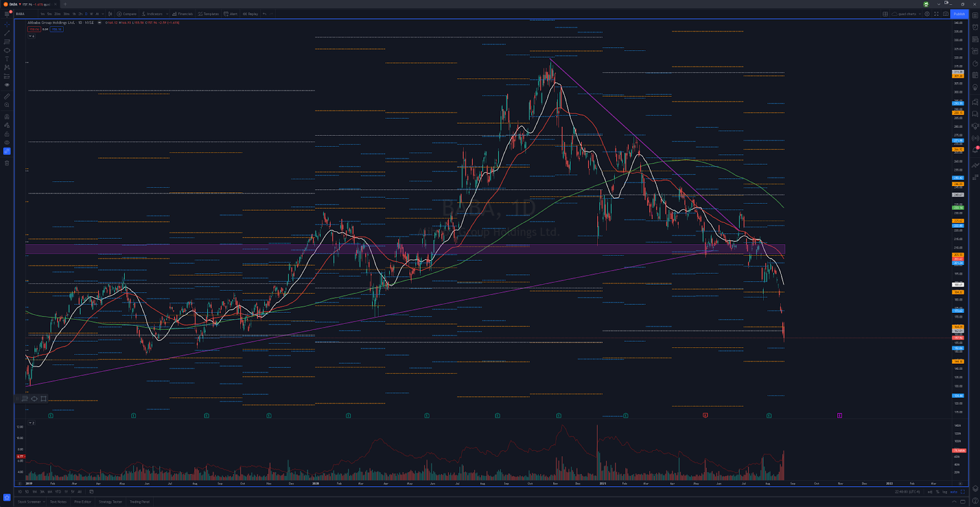Click the blue Publish button
Viewport: 980px width, 507px height.
959,14
